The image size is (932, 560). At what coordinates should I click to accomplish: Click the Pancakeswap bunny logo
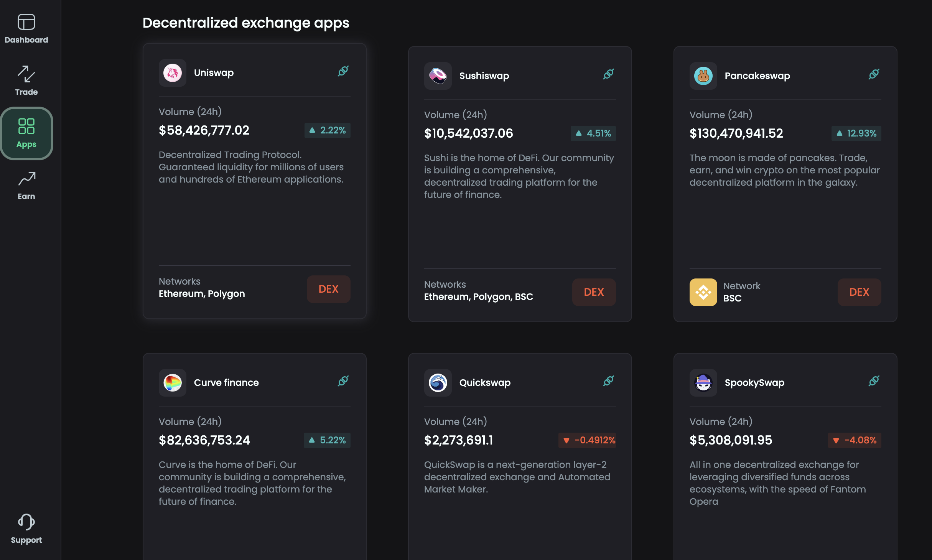[x=703, y=76]
